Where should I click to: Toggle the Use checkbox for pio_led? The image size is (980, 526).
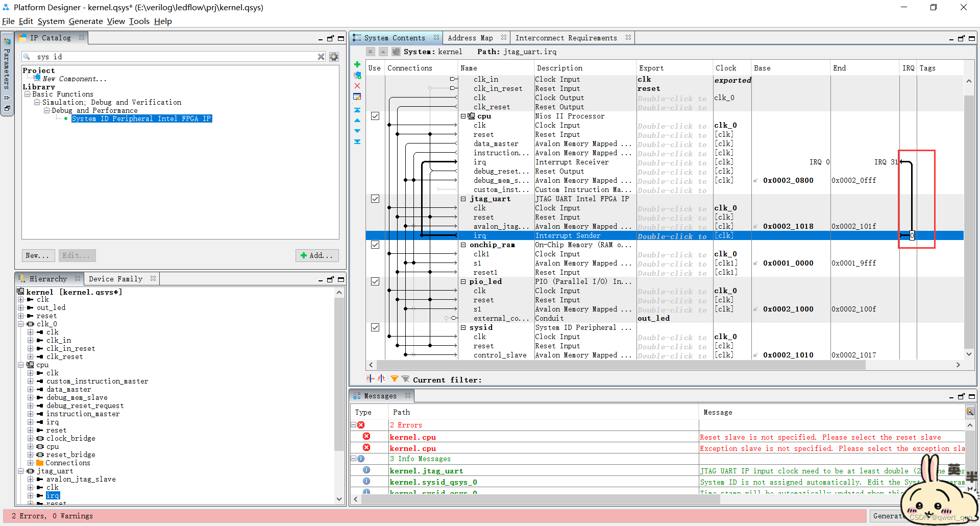pos(375,281)
